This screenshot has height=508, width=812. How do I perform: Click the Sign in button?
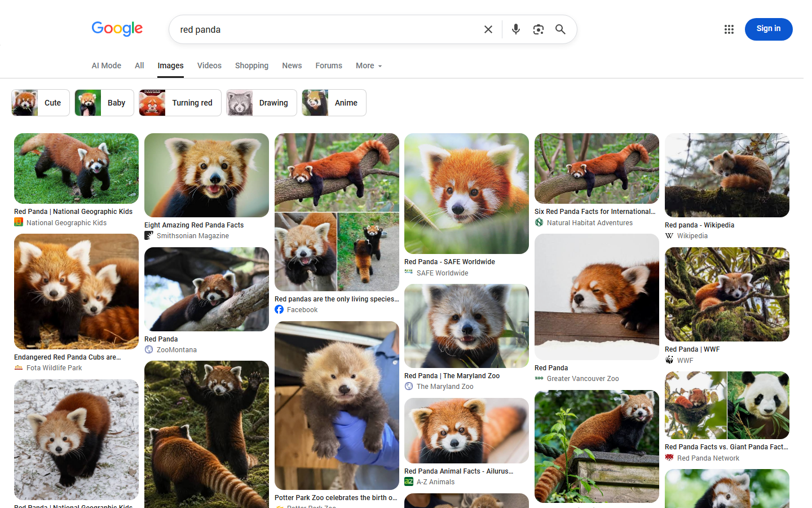coord(769,29)
